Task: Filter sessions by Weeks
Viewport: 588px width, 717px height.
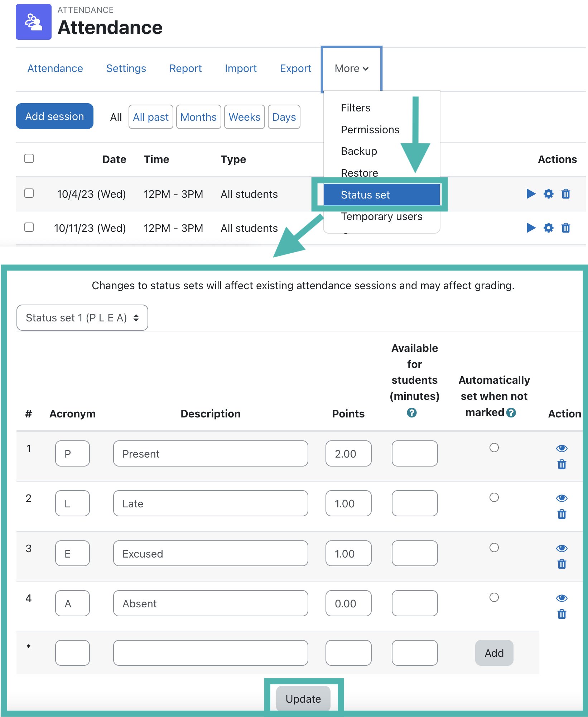Action: click(x=245, y=117)
